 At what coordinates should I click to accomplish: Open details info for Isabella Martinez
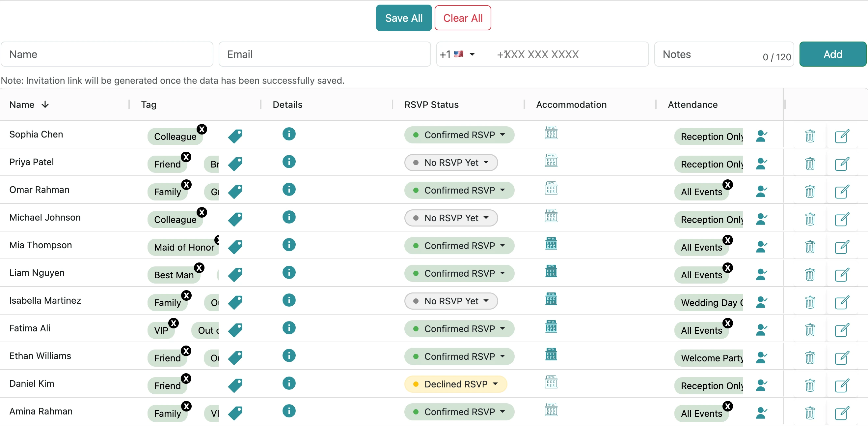[x=289, y=300]
